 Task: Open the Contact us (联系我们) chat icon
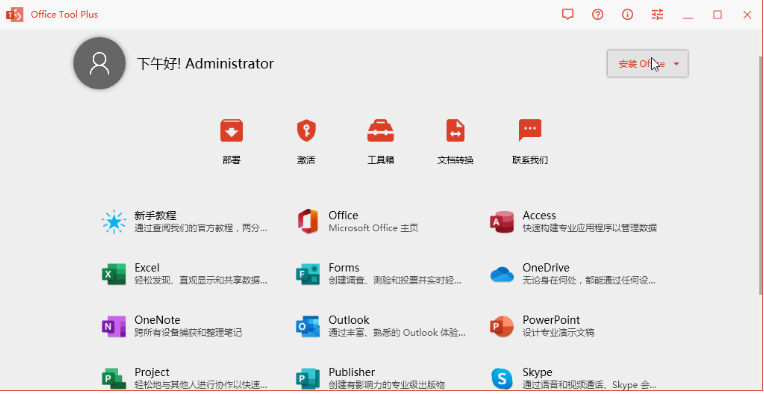click(530, 131)
